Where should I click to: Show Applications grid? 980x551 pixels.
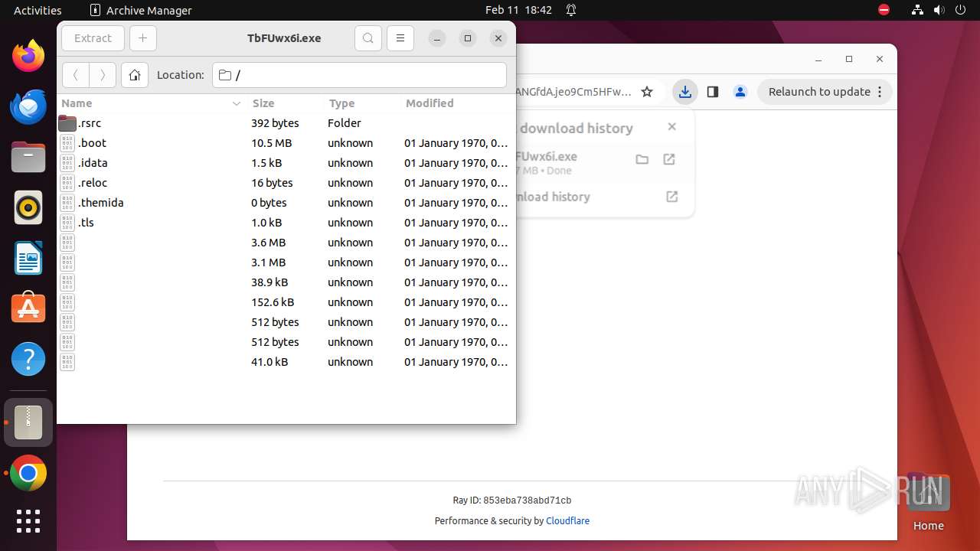click(28, 521)
